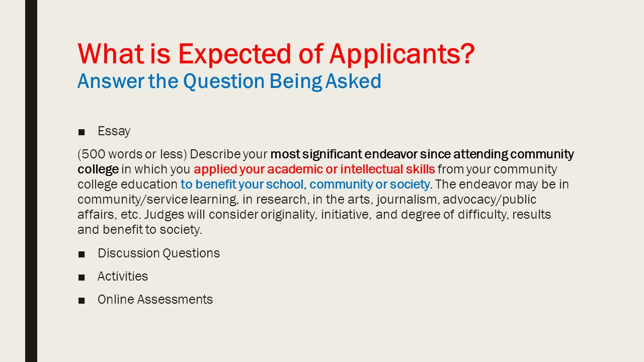Click the bullet icon beside Activities
644x362 pixels.
click(82, 277)
